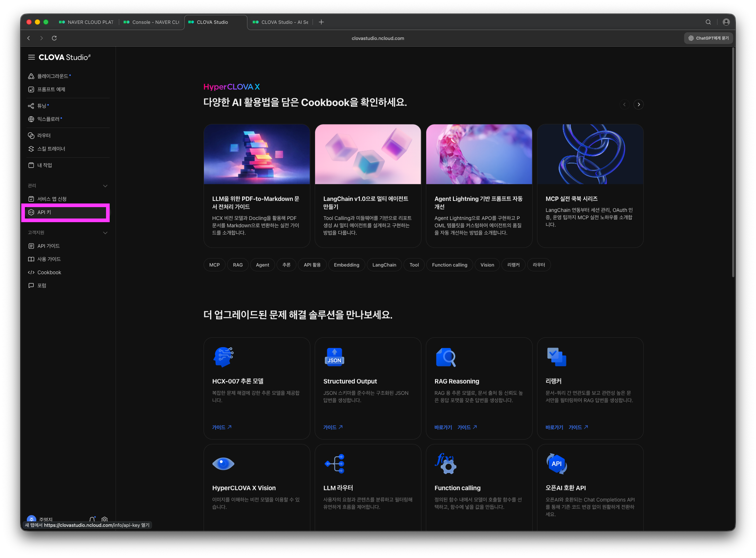Open the 가이드 link under Structured Output
Image resolution: width=756 pixels, height=558 pixels.
pos(333,427)
